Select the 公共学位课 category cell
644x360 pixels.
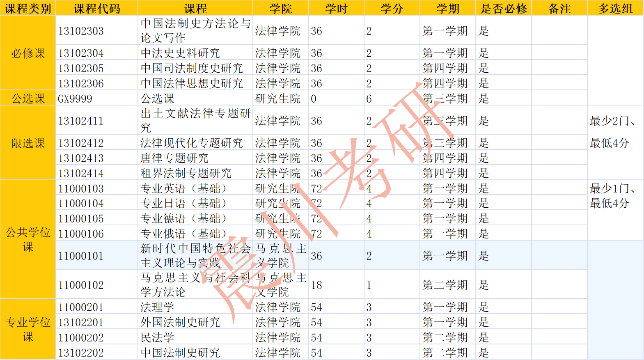pos(28,240)
